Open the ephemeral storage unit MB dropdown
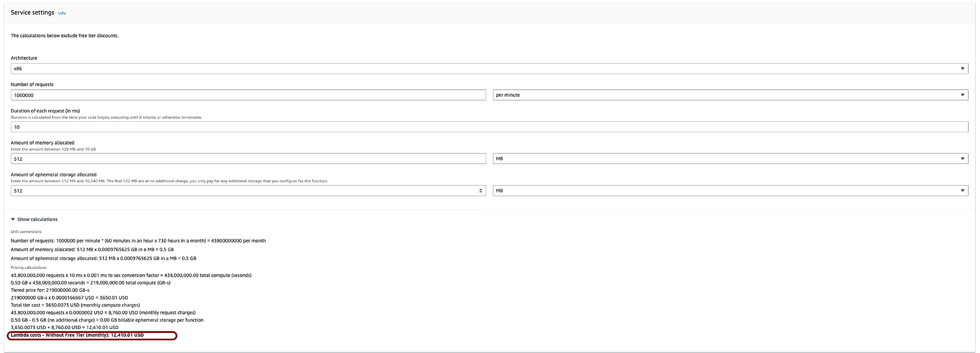 point(731,190)
